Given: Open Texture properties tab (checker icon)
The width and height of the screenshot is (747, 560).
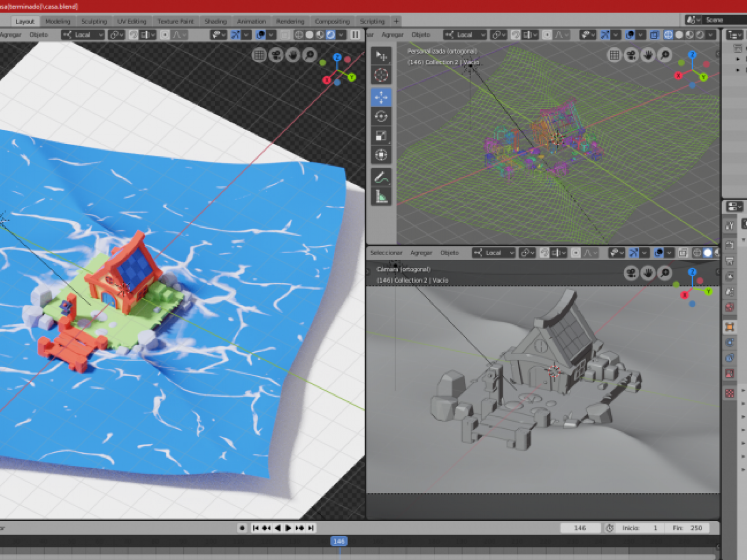Looking at the screenshot, I should 730,393.
